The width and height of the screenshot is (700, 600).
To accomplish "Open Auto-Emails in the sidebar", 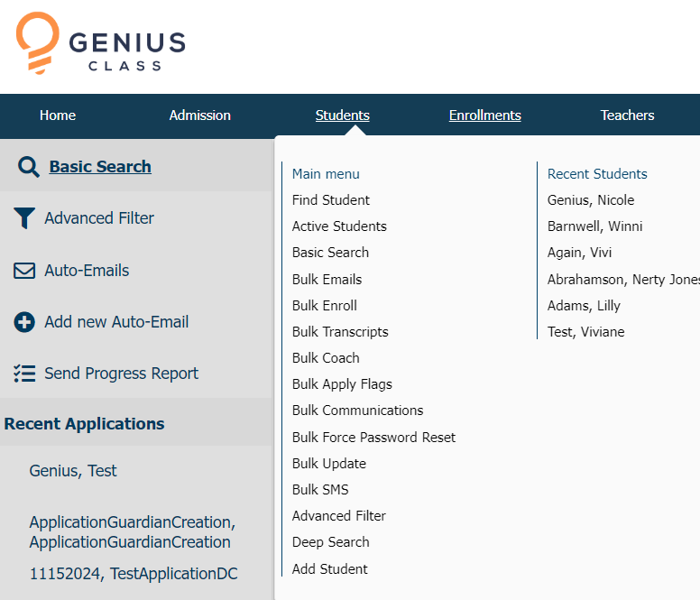I will 87,271.
